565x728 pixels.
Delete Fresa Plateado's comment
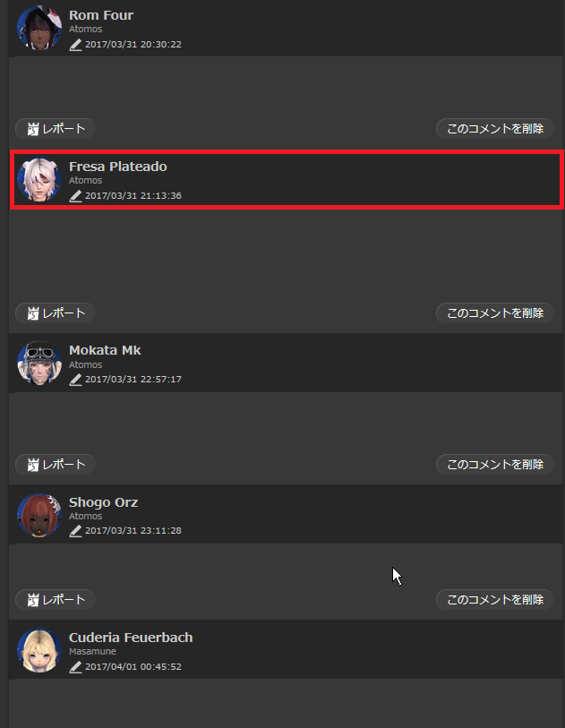pos(495,313)
